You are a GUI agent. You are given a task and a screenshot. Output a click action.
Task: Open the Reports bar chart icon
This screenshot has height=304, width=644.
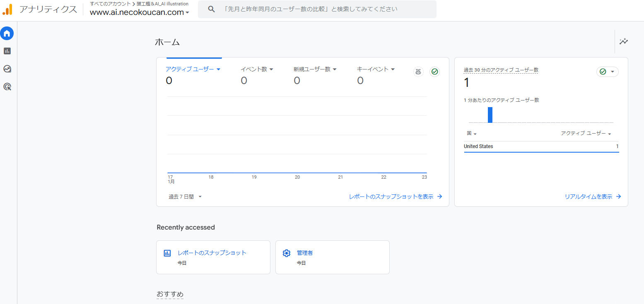pos(7,51)
